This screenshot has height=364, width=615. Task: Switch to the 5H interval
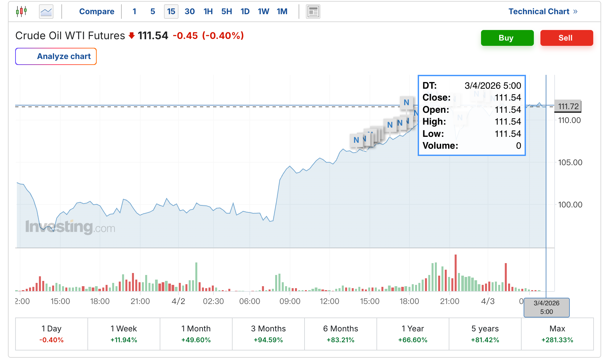pos(227,12)
